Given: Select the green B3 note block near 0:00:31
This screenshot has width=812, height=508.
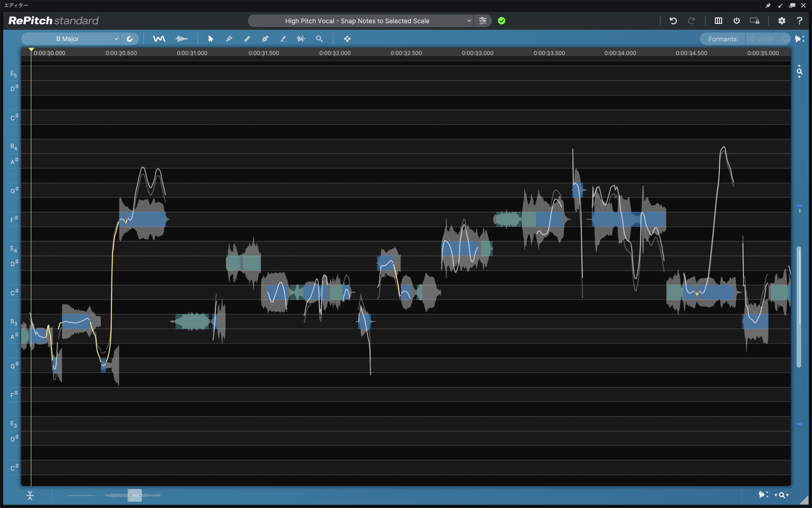Looking at the screenshot, I should point(192,322).
